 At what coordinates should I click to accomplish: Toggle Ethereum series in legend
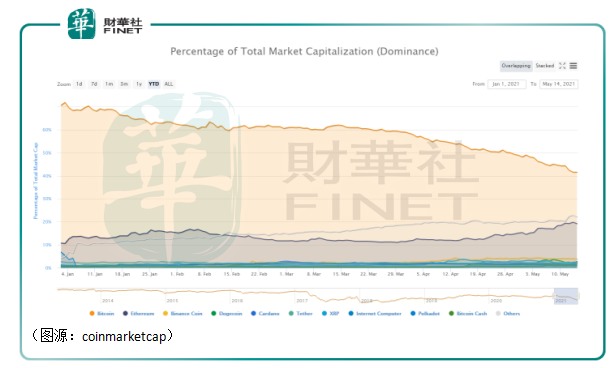pyautogui.click(x=139, y=313)
